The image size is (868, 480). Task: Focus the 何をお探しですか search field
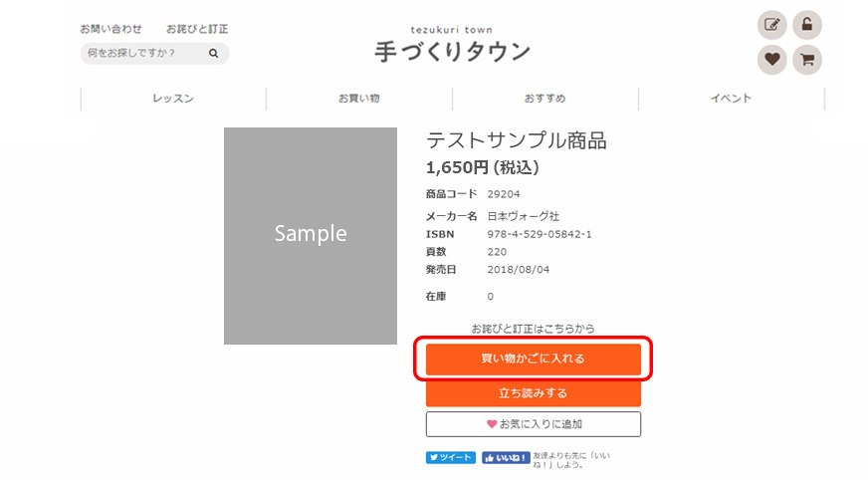142,54
